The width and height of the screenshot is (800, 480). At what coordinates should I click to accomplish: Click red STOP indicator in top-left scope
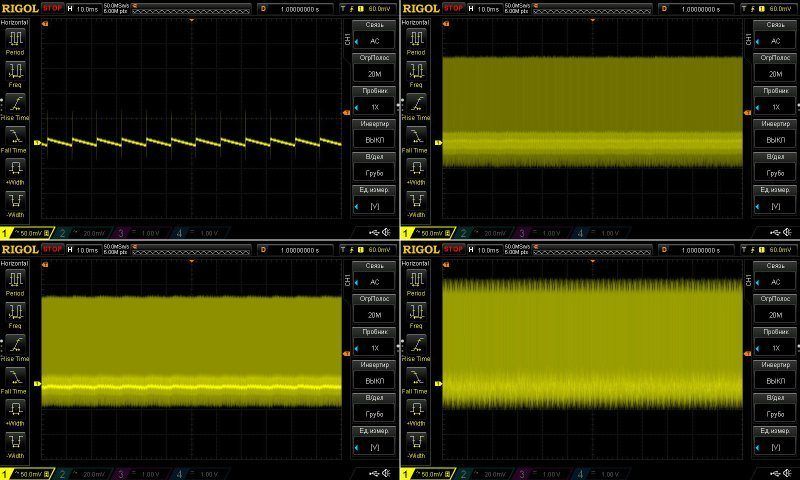[52, 8]
